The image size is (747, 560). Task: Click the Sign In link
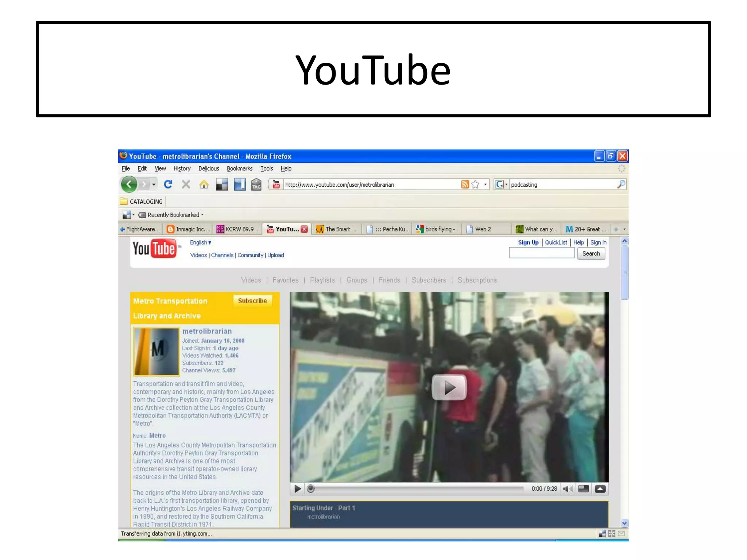click(598, 242)
